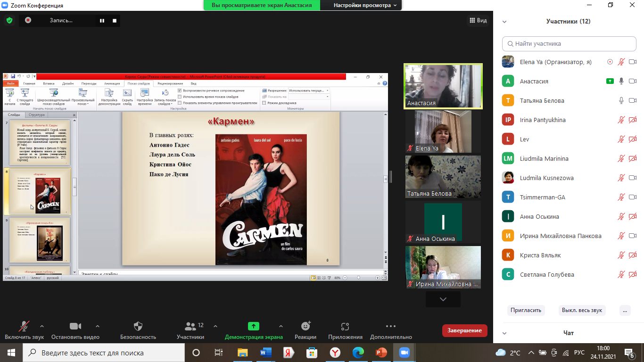
Task: Click camera-off icon in Irina Pantyukhina row
Action: [x=633, y=120]
